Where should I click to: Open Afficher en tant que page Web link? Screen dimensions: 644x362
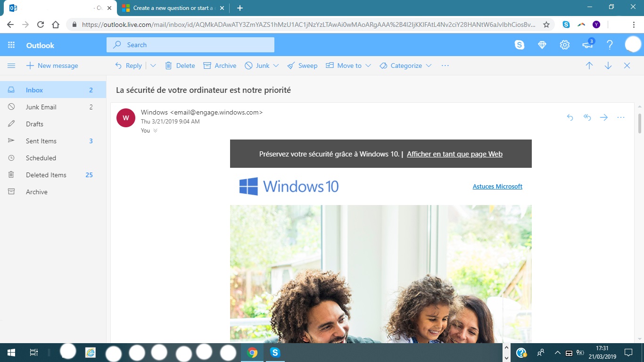[454, 154]
